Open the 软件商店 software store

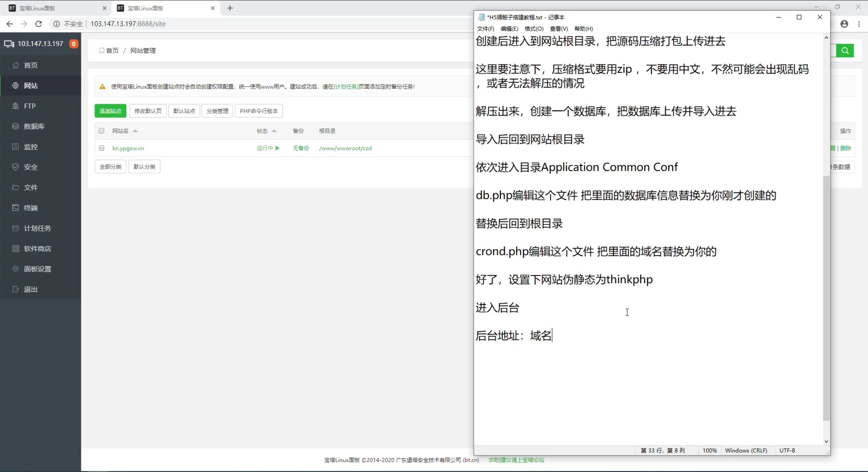[36, 248]
